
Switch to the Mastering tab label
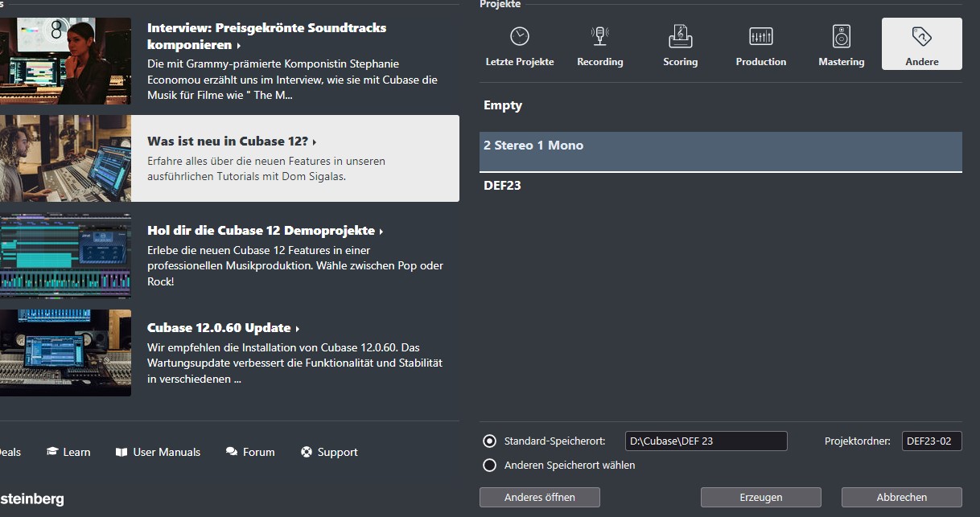(842, 62)
